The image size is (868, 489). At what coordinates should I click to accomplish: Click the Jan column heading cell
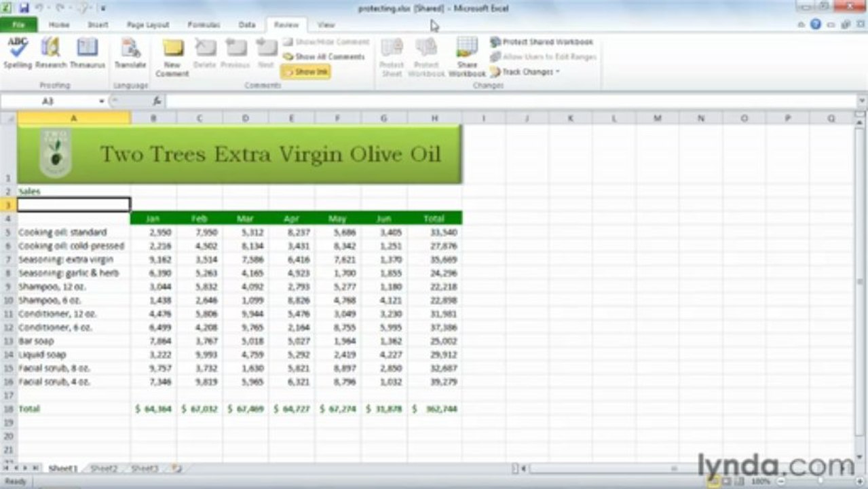tap(153, 219)
